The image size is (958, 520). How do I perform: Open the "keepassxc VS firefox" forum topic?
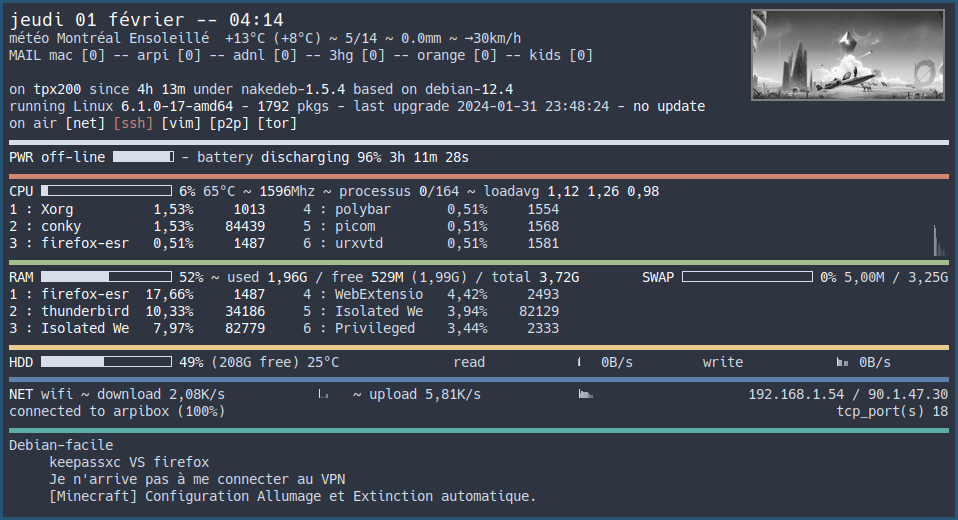tap(129, 462)
